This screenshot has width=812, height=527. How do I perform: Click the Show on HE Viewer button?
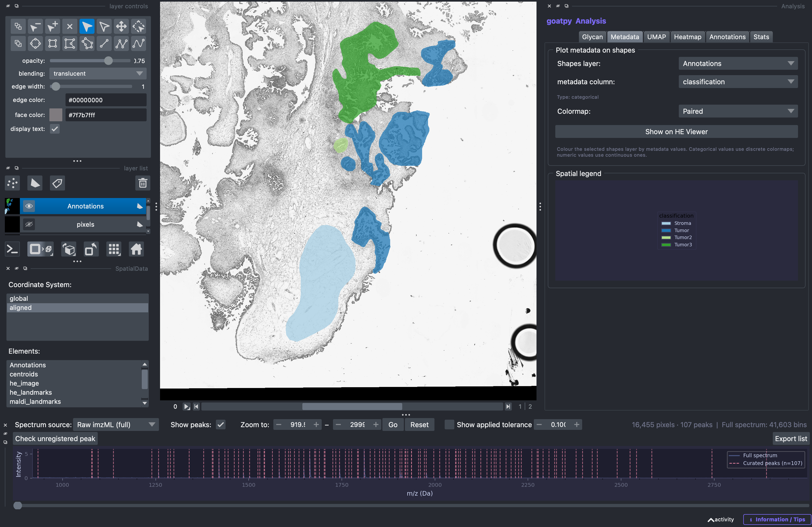(676, 132)
